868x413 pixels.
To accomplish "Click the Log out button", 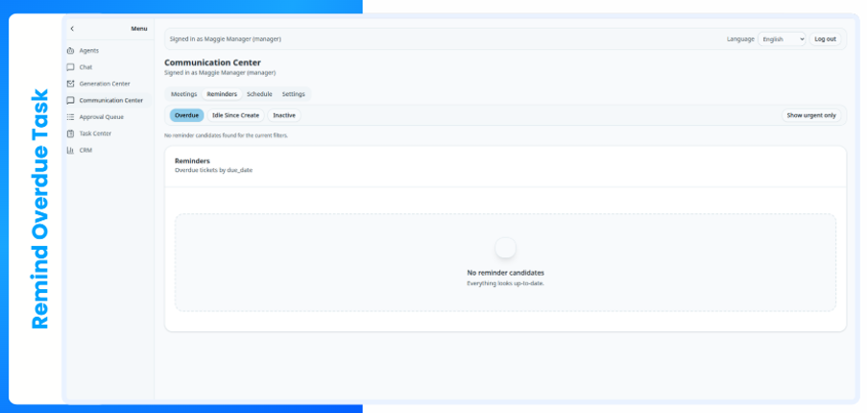I will (825, 39).
